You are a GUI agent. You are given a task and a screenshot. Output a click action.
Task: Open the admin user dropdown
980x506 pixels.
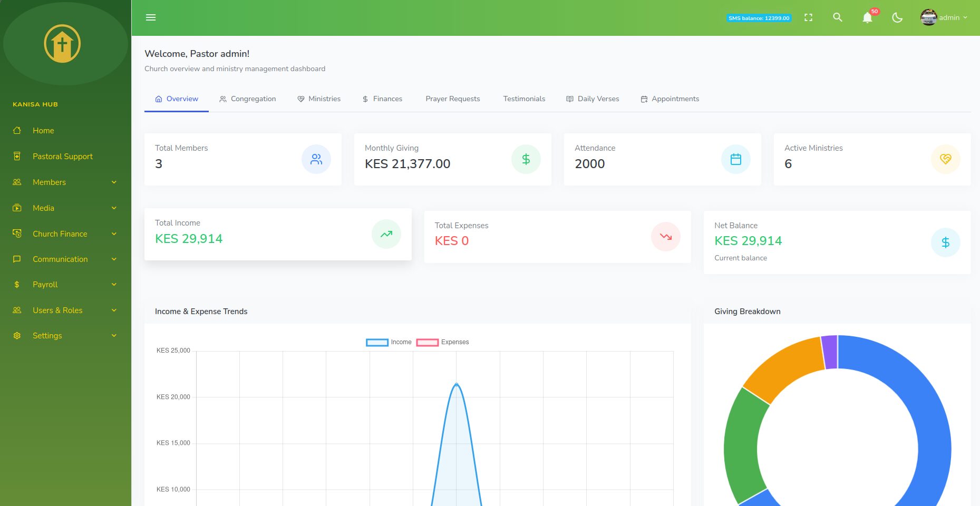tap(944, 17)
